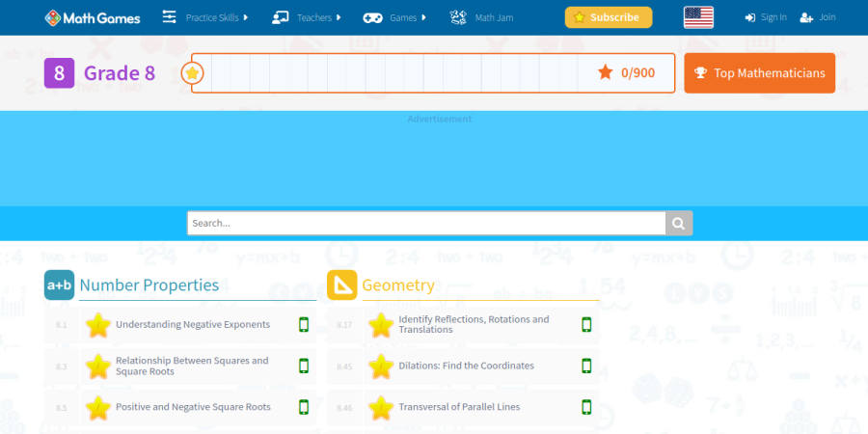868x434 pixels.
Task: Open the Math Games home logo
Action: tap(93, 17)
